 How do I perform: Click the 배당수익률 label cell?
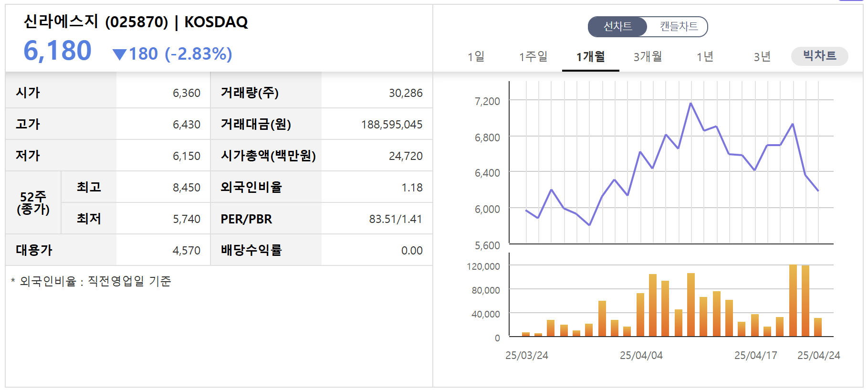point(266,250)
